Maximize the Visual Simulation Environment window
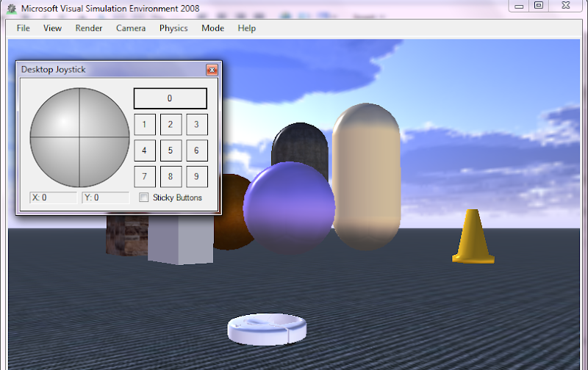This screenshot has height=370, width=588. click(539, 6)
